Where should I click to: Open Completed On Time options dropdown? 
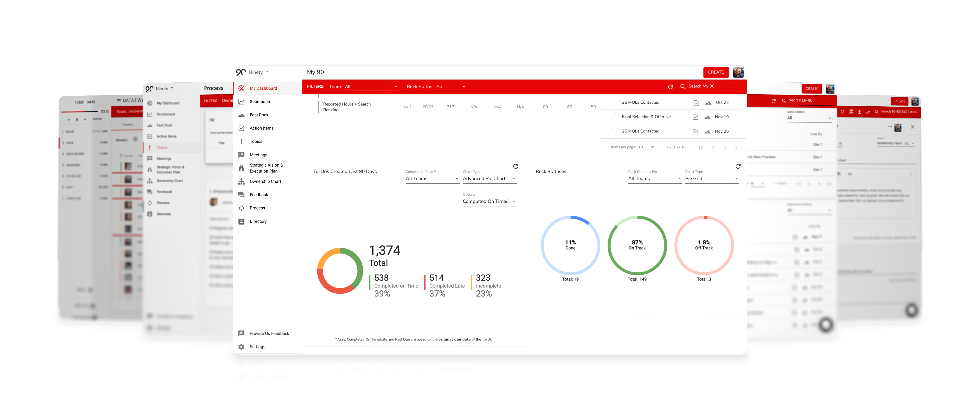tap(489, 202)
